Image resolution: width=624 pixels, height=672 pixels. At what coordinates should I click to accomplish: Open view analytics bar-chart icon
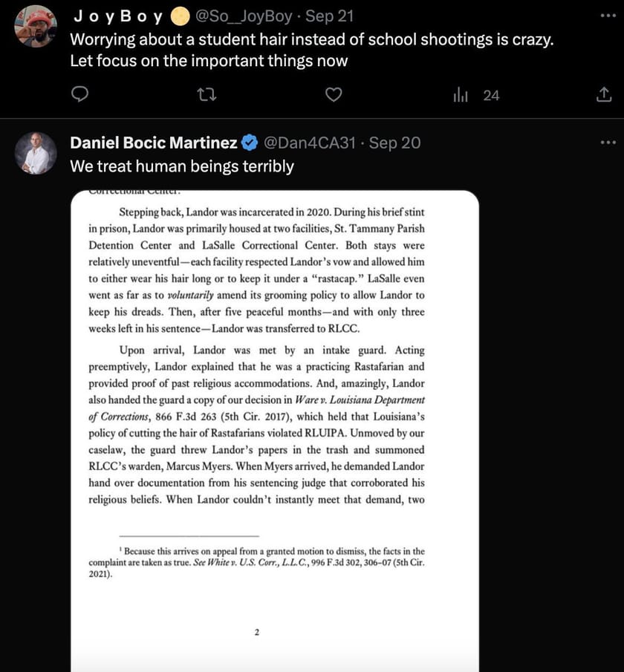[x=461, y=95]
